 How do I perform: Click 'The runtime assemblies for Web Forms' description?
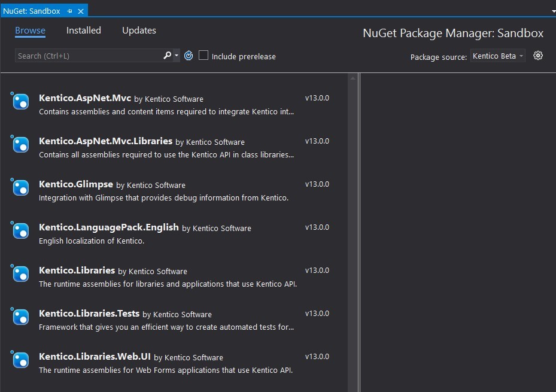[x=166, y=370]
